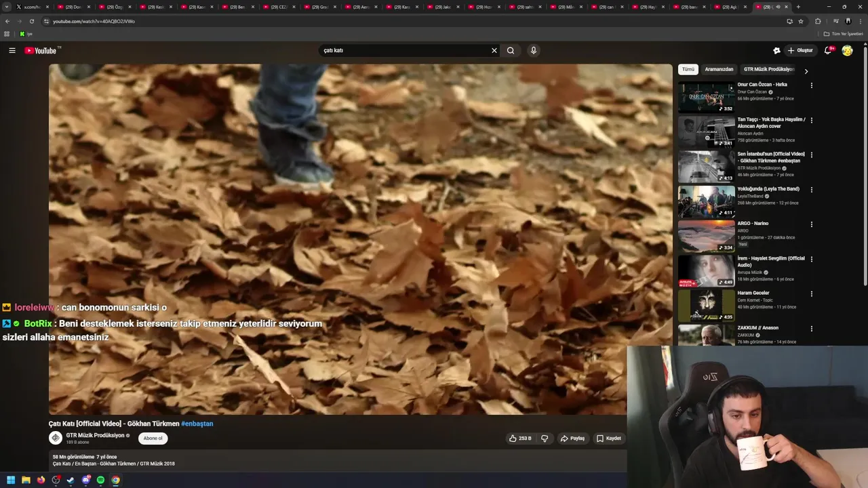The width and height of the screenshot is (868, 488).
Task: Open the YouTube guide hamburger menu
Action: pyautogui.click(x=12, y=50)
